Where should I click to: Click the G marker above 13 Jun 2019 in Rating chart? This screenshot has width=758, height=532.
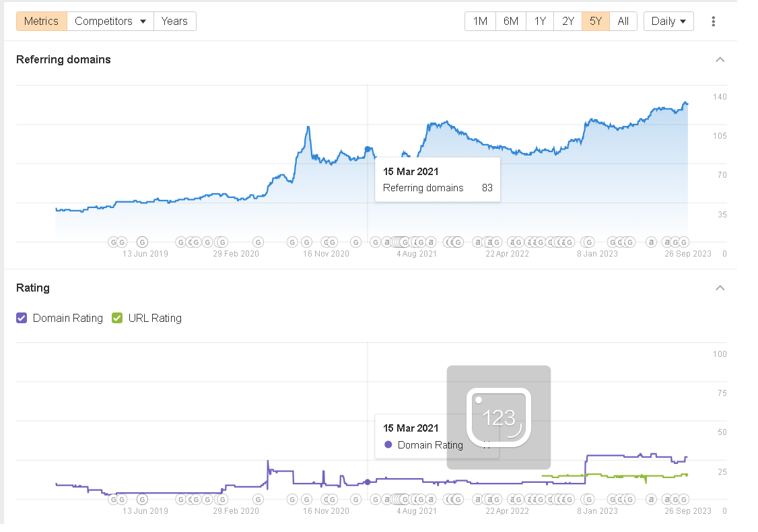[x=142, y=499]
